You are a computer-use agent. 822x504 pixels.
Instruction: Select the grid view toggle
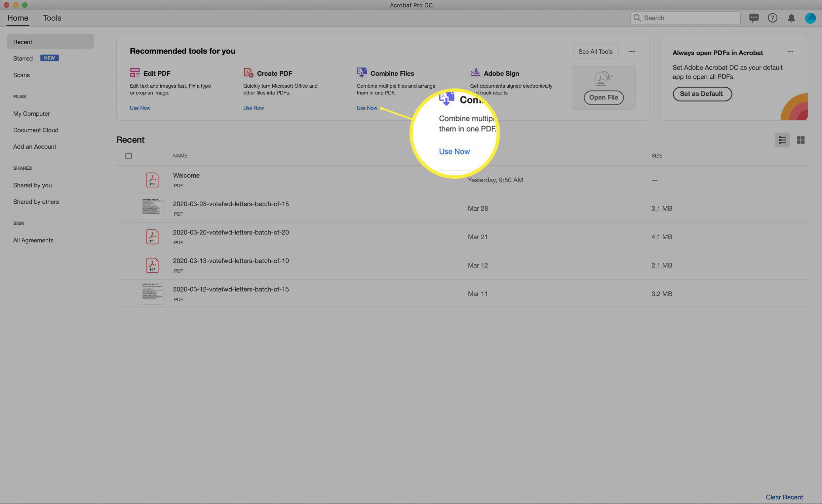(801, 140)
